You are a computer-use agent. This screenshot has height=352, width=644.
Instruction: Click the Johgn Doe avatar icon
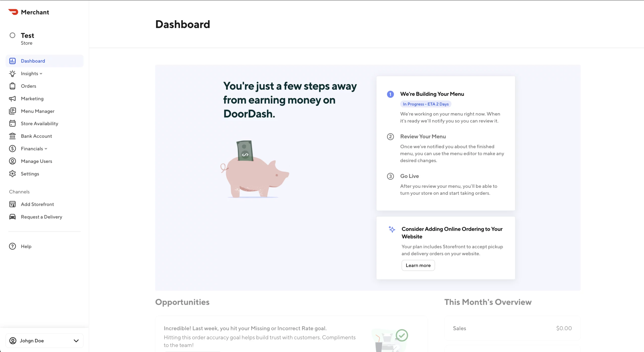point(13,340)
